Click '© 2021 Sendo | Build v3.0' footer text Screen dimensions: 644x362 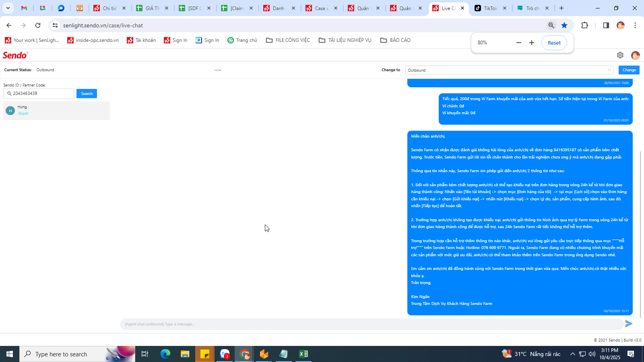[617, 340]
